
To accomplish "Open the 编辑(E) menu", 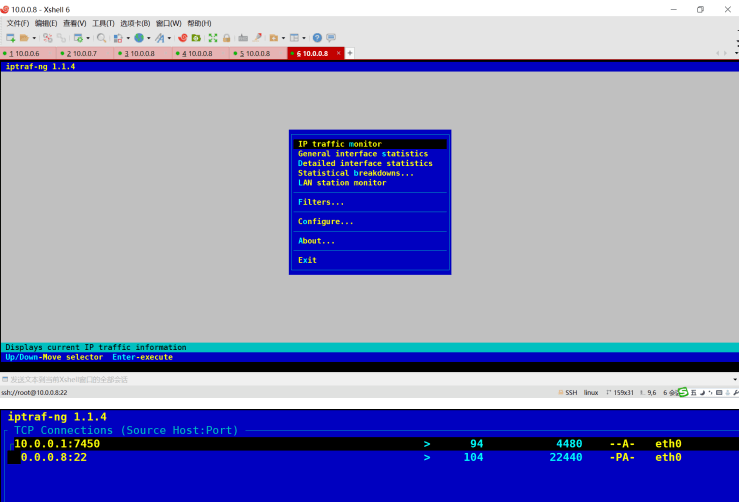I will tap(46, 23).
